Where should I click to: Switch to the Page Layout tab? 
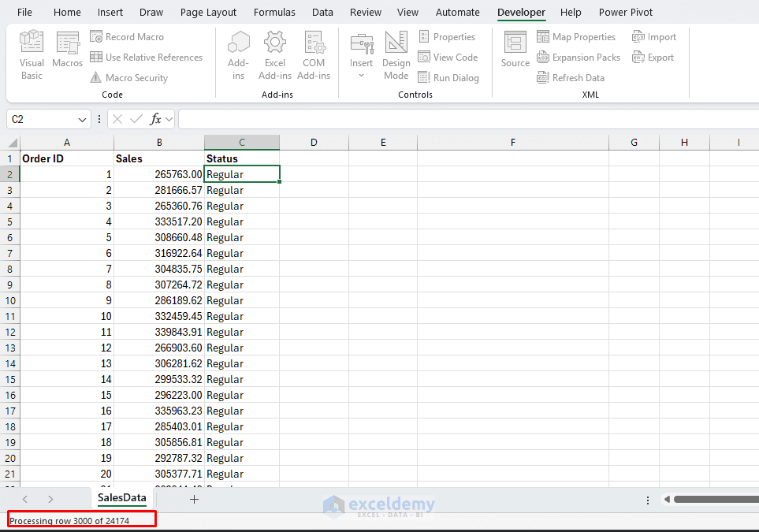pyautogui.click(x=208, y=12)
